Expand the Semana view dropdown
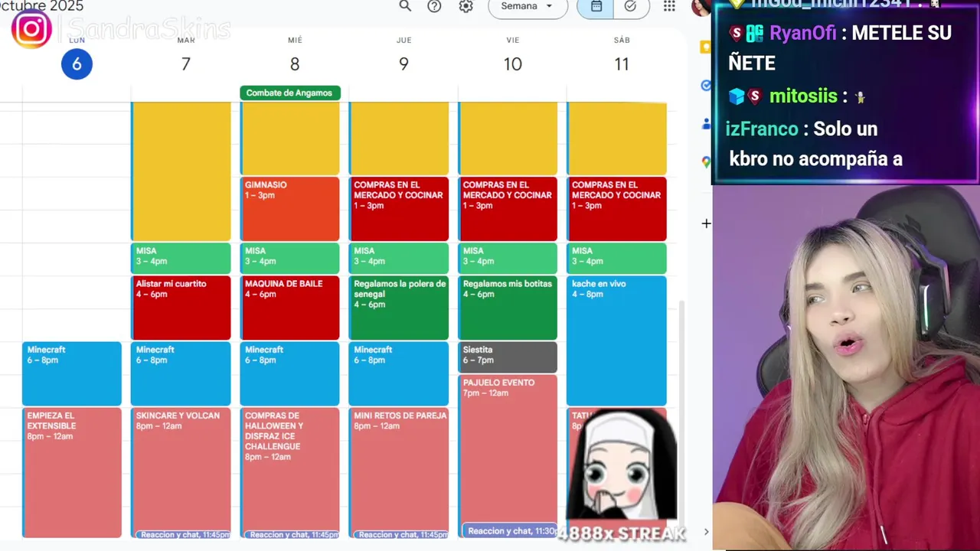The image size is (980, 551). pyautogui.click(x=528, y=6)
